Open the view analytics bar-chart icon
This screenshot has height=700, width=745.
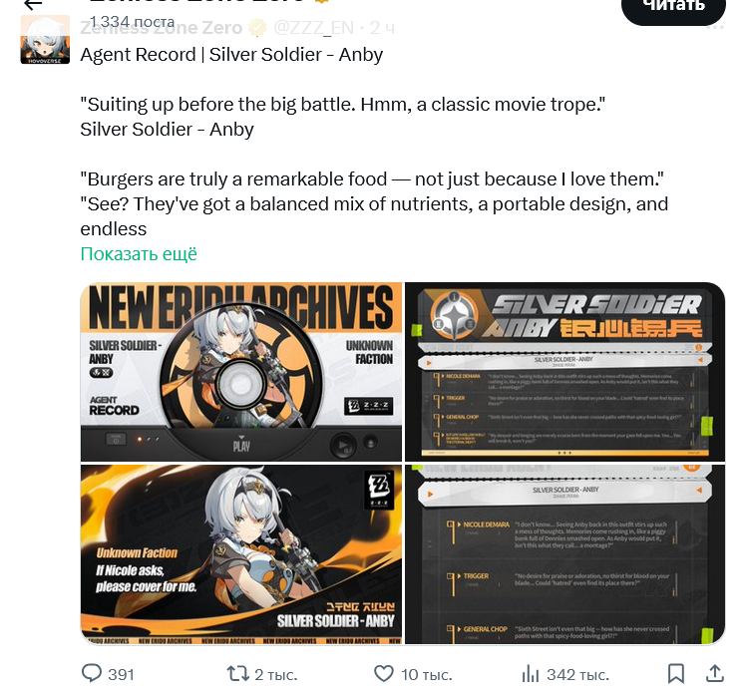click(531, 673)
